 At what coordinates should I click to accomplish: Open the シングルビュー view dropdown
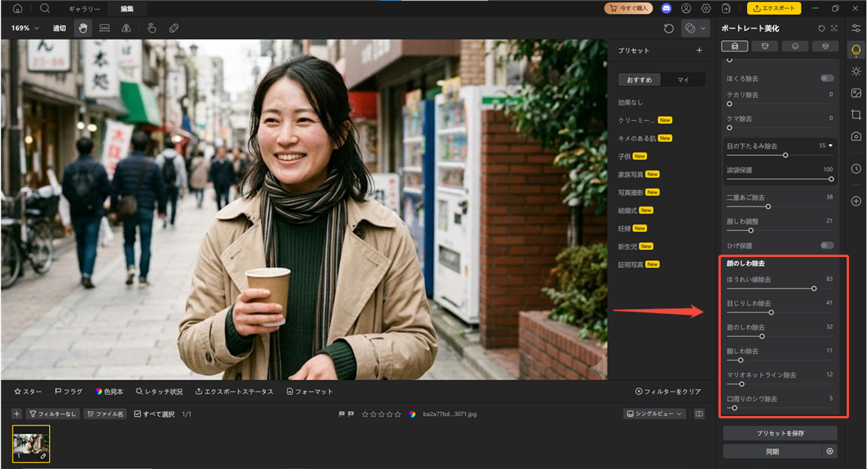[654, 414]
